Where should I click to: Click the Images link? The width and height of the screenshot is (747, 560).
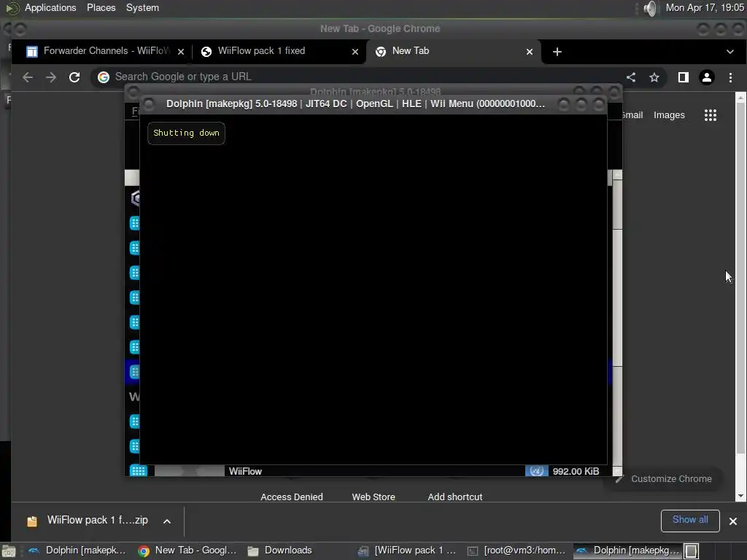click(669, 114)
